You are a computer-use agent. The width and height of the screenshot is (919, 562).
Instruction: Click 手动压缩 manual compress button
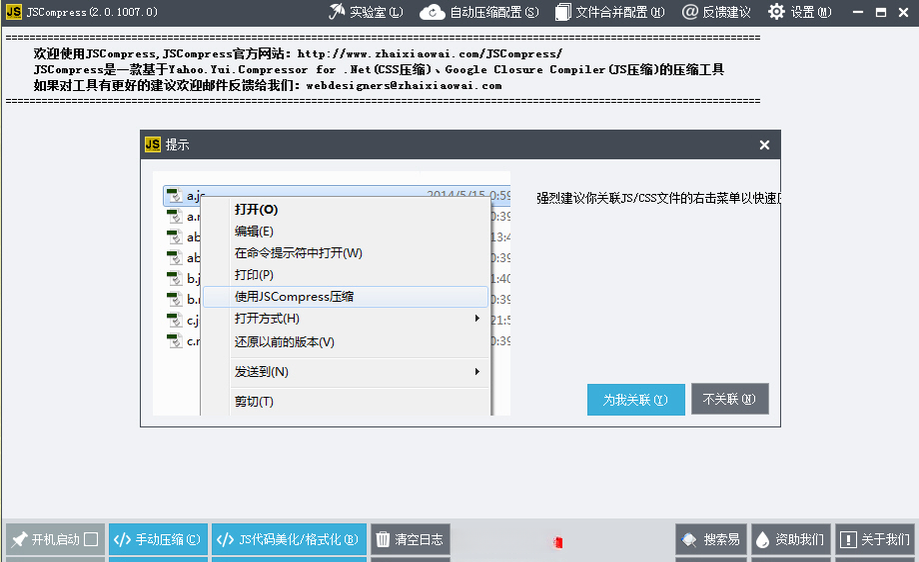[158, 539]
